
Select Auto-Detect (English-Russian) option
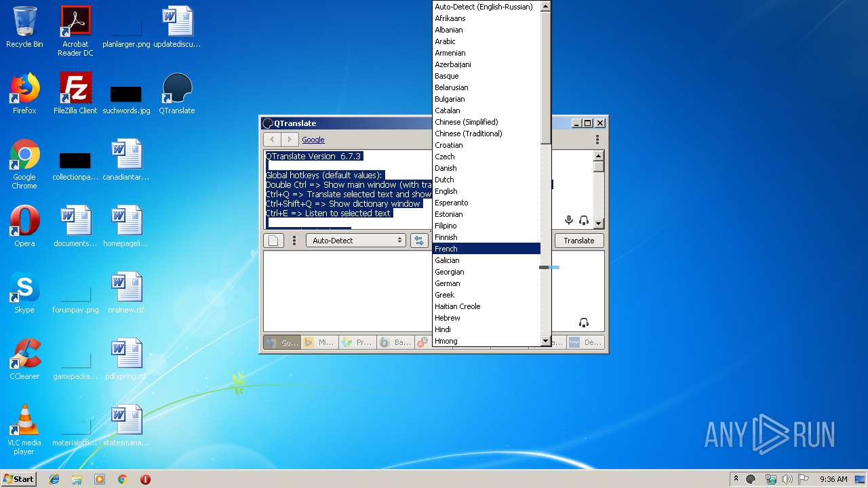[486, 7]
